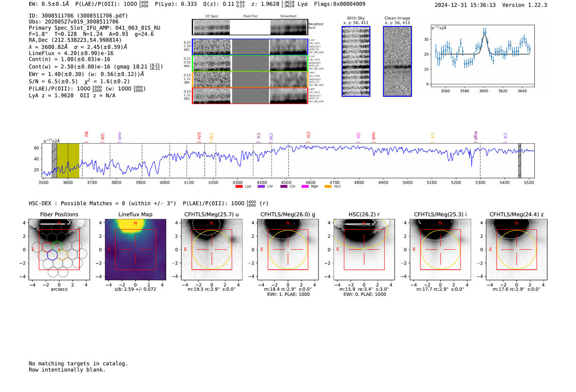Click the ID: 3008511706 text line

[x=78, y=16]
